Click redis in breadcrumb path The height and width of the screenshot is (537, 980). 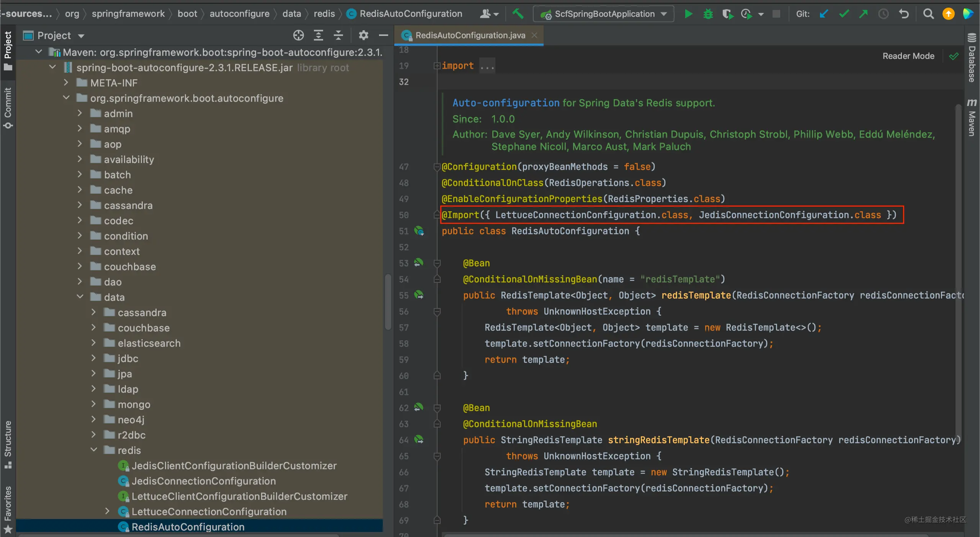[x=324, y=14]
